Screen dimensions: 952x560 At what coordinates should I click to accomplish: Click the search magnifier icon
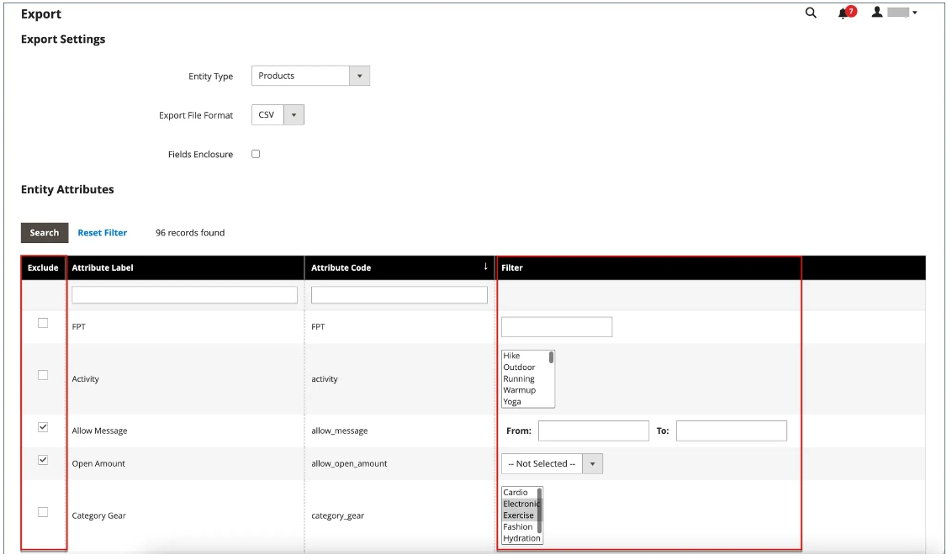[811, 13]
